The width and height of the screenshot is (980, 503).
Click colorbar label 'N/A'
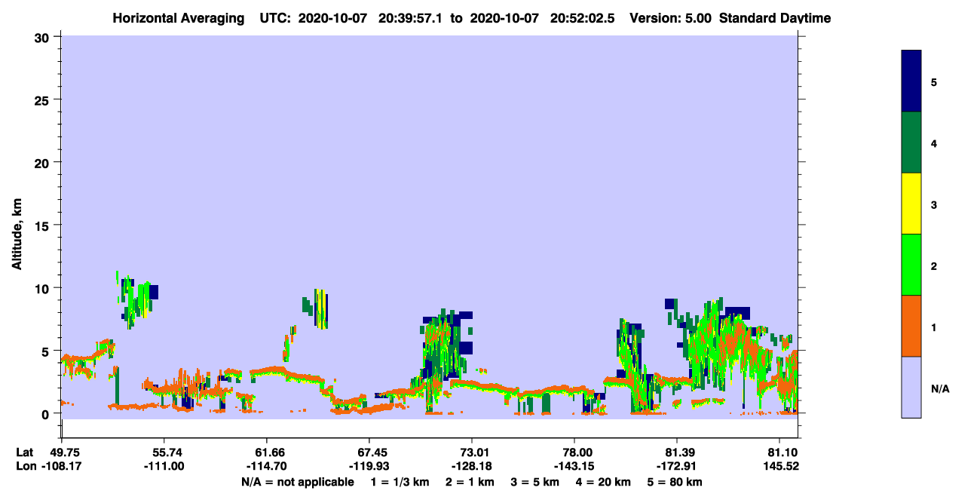[x=939, y=388]
